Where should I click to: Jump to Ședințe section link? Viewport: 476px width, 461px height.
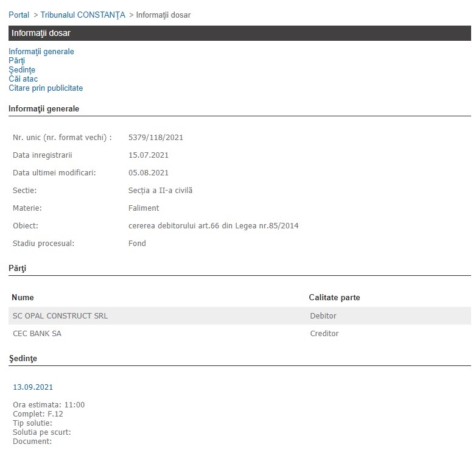[x=22, y=70]
